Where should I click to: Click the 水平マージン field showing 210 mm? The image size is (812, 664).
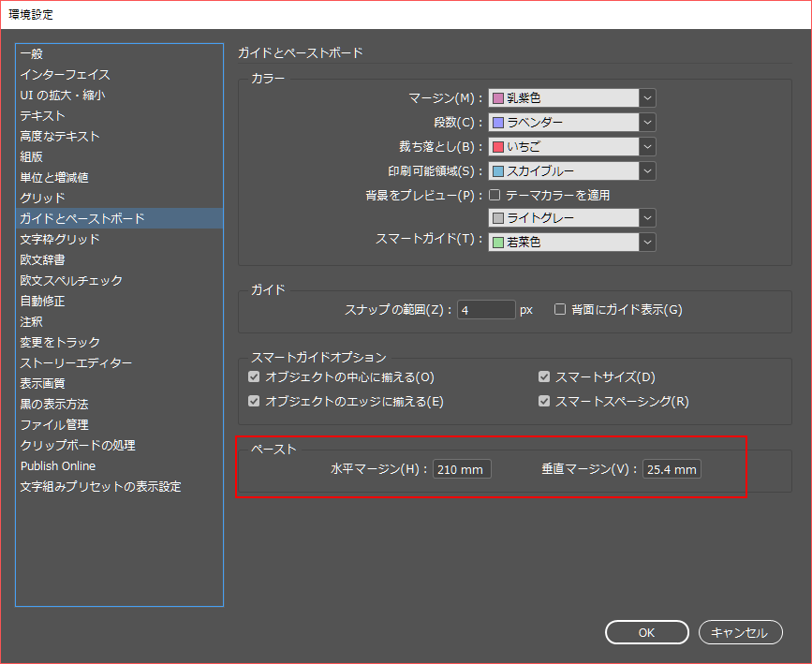click(462, 469)
